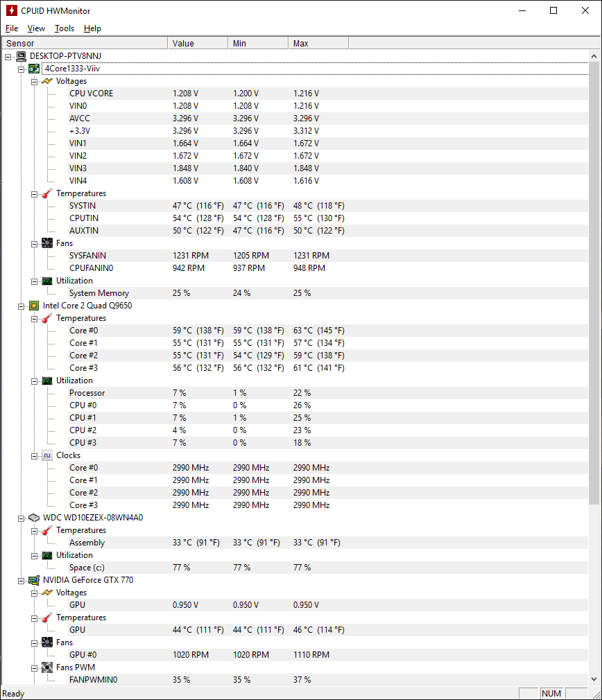This screenshot has width=602, height=700.
Task: Collapse the 4Core1333-Viiv node
Action: [x=21, y=69]
